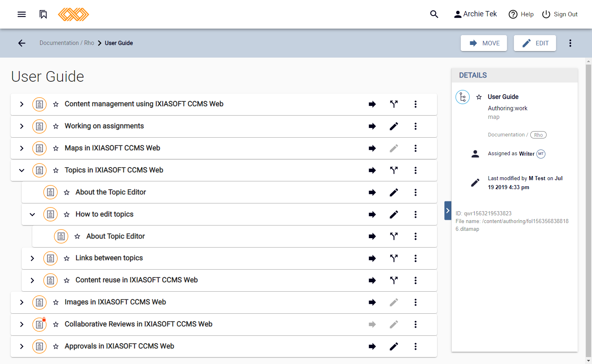
Task: Click the map icon in Details panel
Action: pos(462,97)
